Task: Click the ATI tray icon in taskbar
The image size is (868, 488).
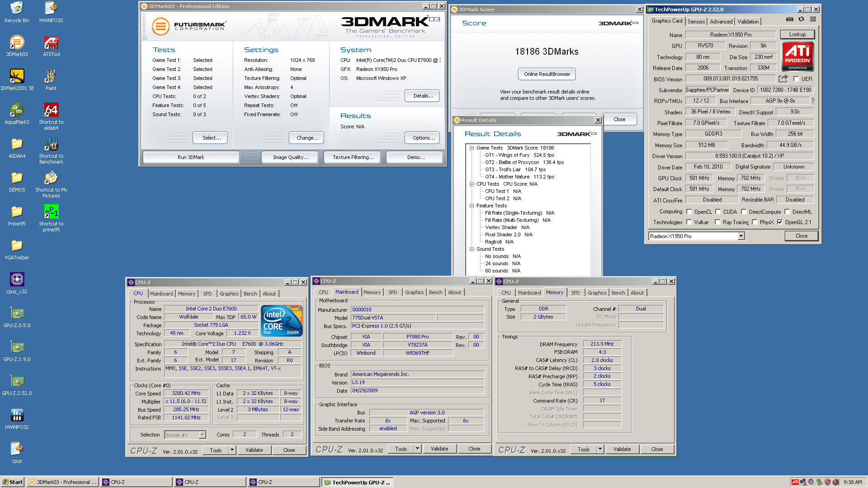Action: [795, 482]
